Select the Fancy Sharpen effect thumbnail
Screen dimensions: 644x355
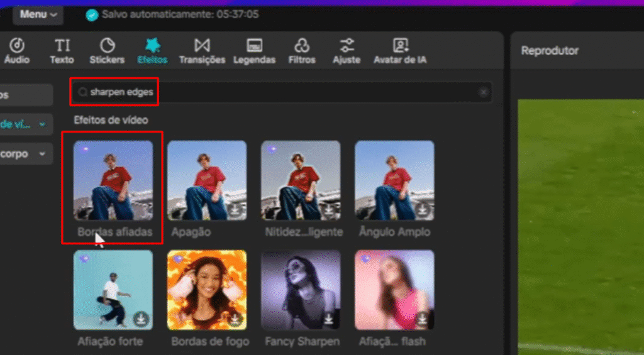pyautogui.click(x=301, y=290)
